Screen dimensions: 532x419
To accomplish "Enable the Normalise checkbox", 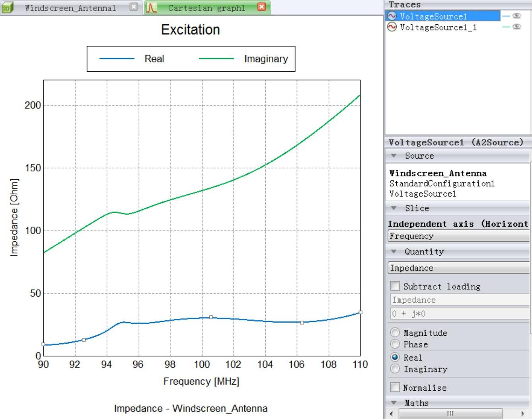I will tap(395, 387).
